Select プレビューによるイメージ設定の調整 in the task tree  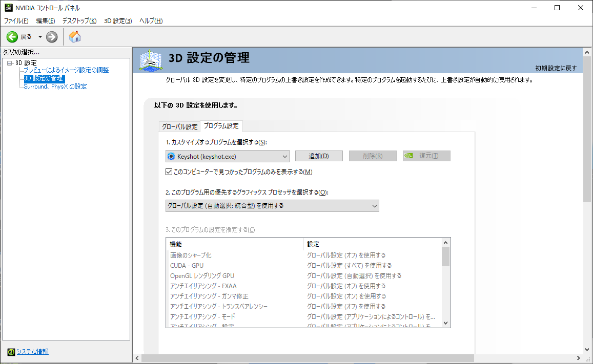tap(66, 70)
